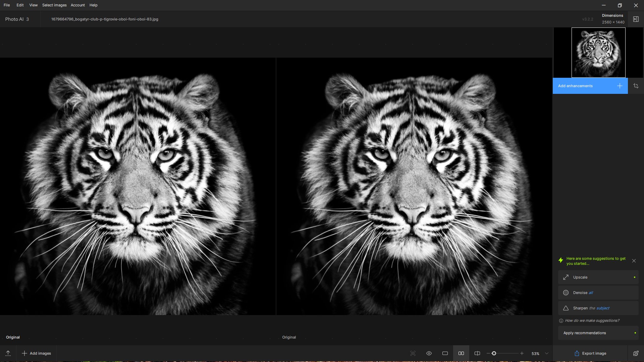
Task: Click the Export image button
Action: tap(590, 353)
